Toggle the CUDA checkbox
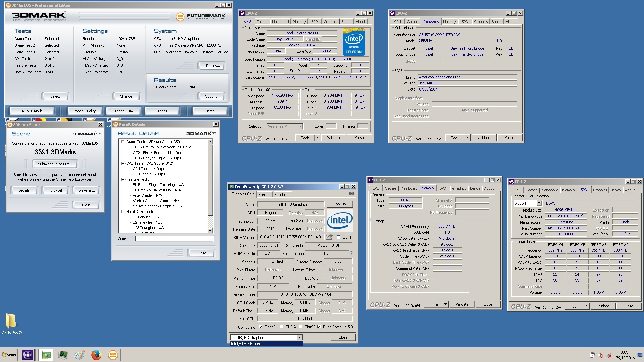 pyautogui.click(x=282, y=327)
